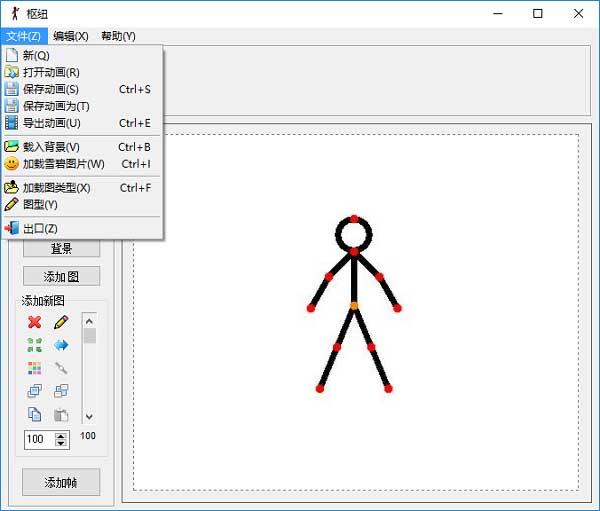Click the stickman's right foot red handle
This screenshot has width=600, height=511.
388,389
